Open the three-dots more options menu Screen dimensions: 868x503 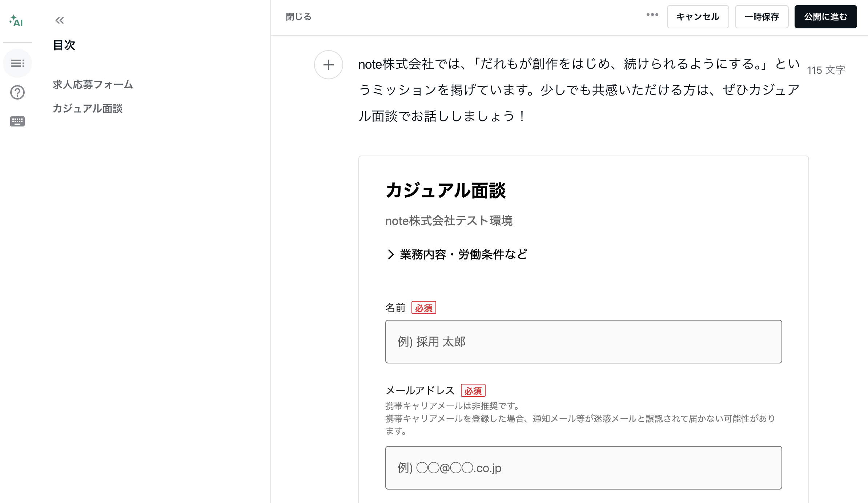pyautogui.click(x=652, y=15)
